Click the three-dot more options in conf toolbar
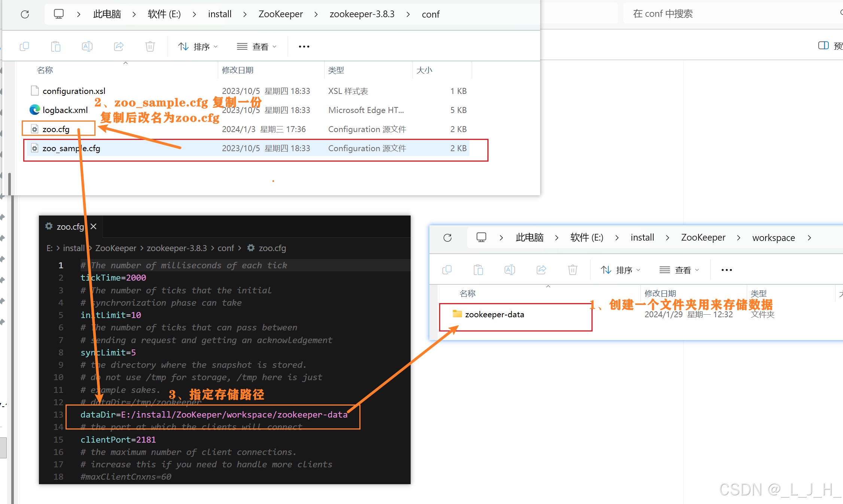This screenshot has height=504, width=843. coord(304,46)
